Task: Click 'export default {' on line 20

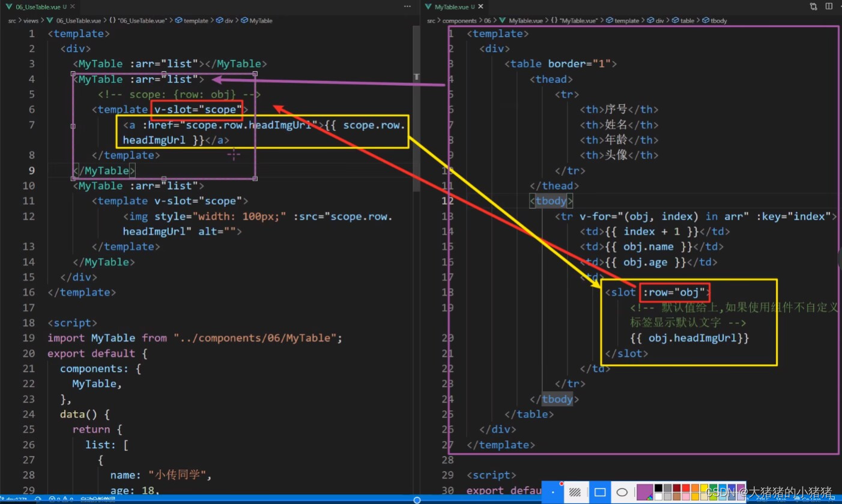Action: [98, 353]
